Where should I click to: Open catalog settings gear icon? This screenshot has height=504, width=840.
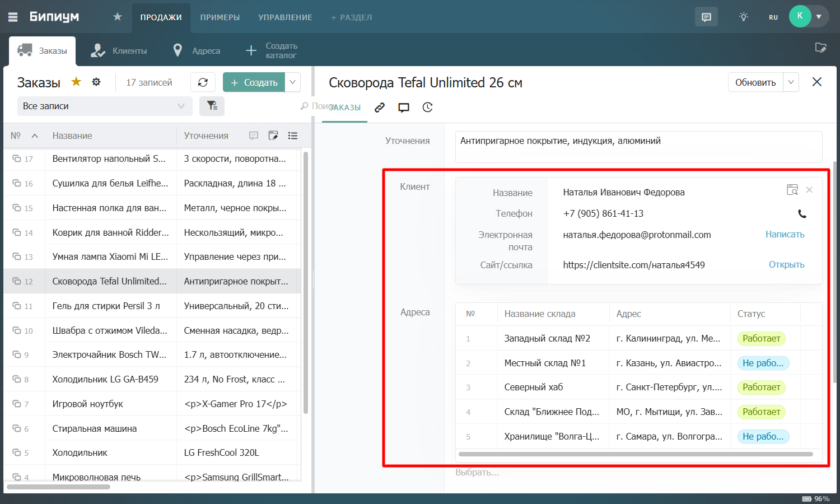[x=96, y=82]
